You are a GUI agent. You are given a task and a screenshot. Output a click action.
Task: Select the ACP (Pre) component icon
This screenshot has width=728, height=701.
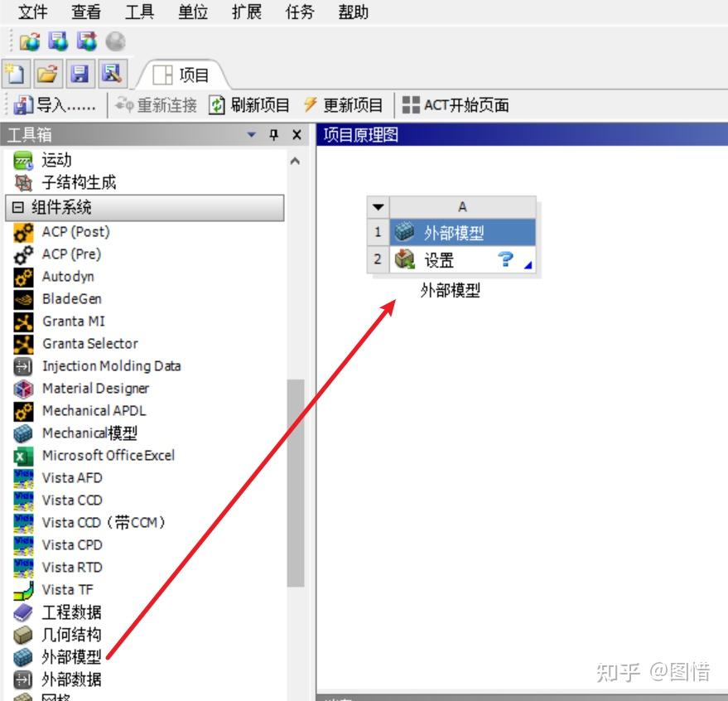pos(23,254)
